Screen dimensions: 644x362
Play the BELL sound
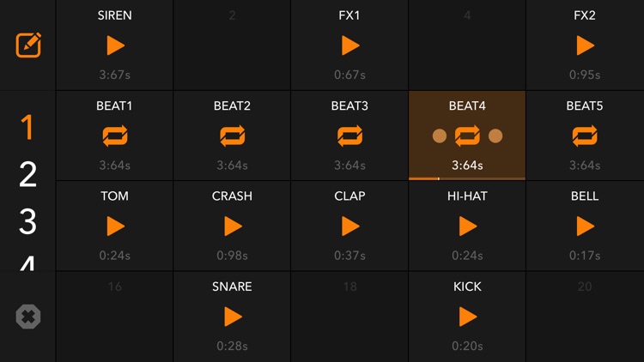[585, 226]
